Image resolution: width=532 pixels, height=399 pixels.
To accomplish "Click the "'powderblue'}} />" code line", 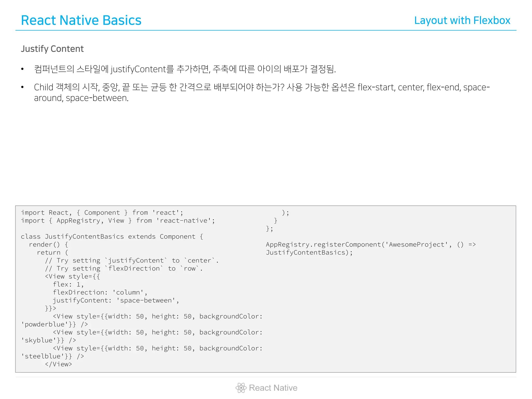I will point(55,324).
